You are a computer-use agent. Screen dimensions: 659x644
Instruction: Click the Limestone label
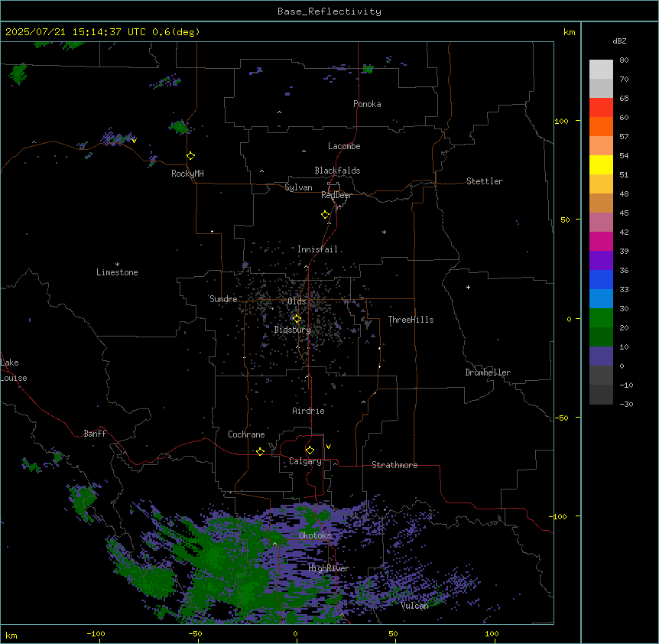[x=117, y=272]
